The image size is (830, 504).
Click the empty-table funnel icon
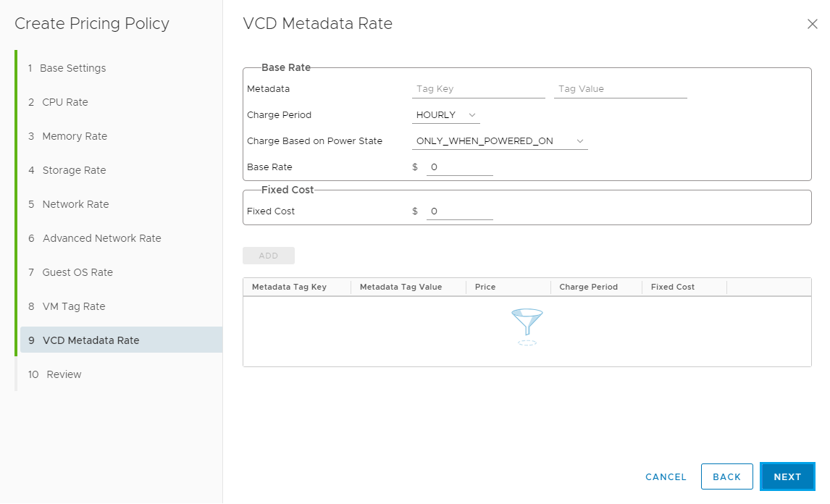point(527,326)
